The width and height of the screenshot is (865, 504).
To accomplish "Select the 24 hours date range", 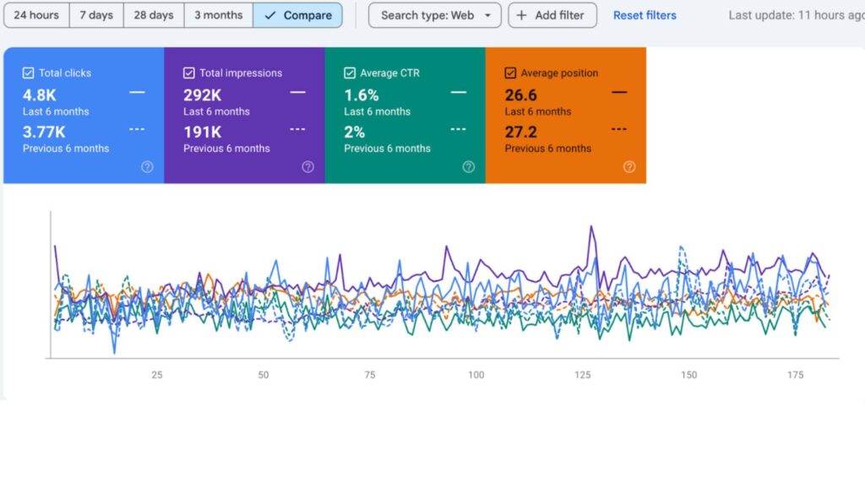I will point(35,15).
